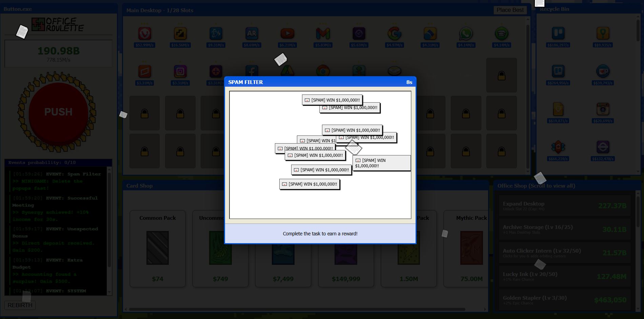Pick the app icon earning $4.31M/s
644x319 pixels.
pos(430,34)
